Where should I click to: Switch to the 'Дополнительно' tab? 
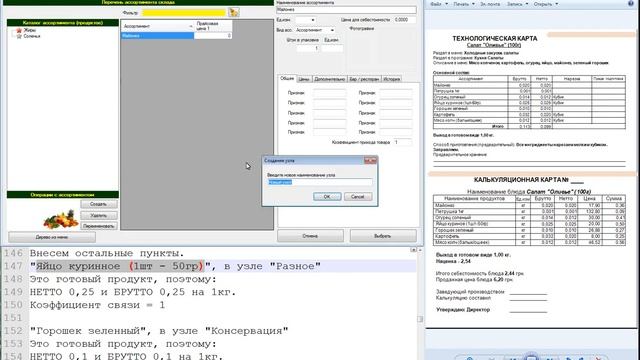[329, 79]
